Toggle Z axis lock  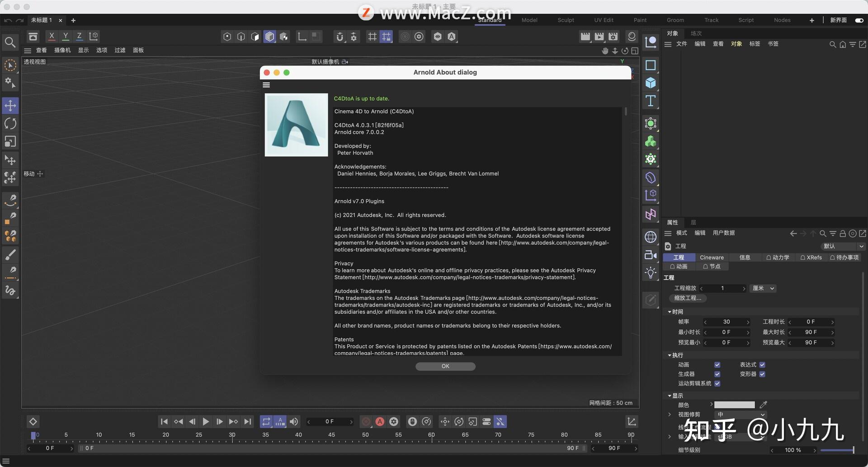click(79, 36)
